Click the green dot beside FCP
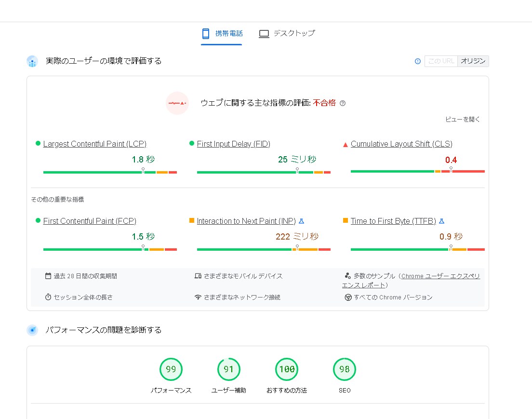The image size is (532, 419). pyautogui.click(x=38, y=220)
